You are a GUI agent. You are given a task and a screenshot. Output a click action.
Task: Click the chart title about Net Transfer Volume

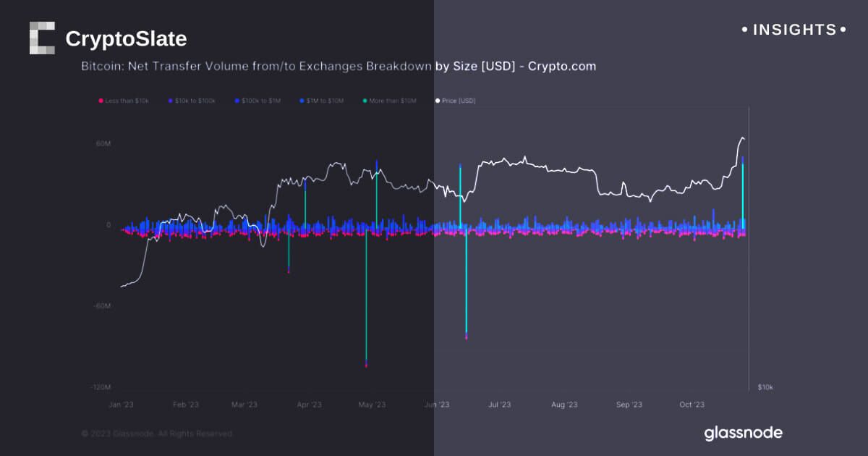(338, 67)
